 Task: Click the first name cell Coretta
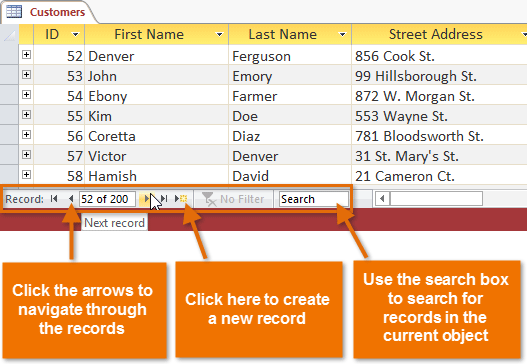156,136
